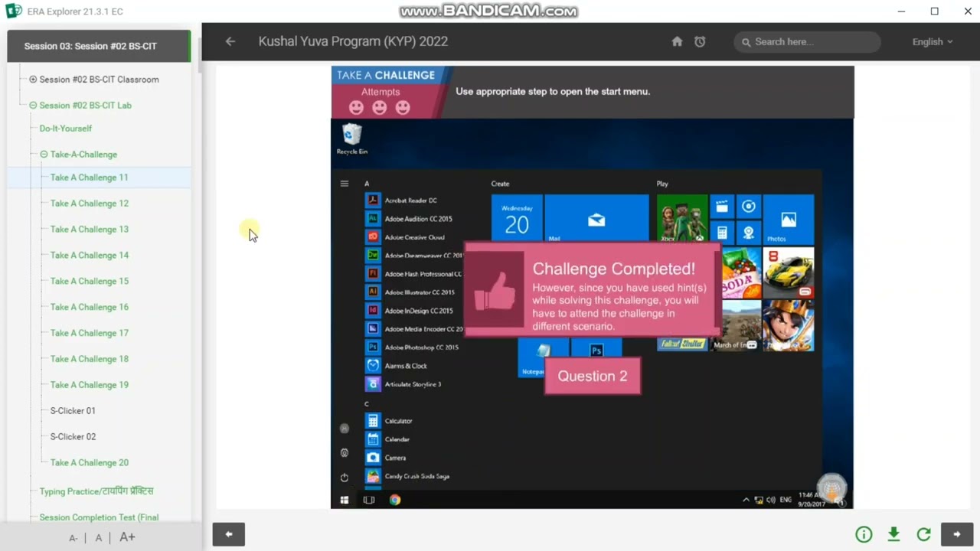
Task: Open the Asphalt 8 racing game tile
Action: pos(789,272)
